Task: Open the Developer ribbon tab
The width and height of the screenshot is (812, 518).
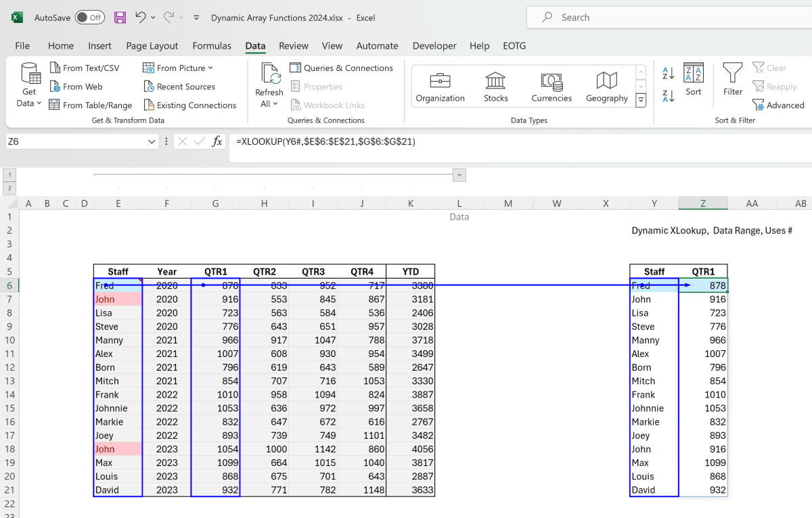Action: [x=434, y=45]
